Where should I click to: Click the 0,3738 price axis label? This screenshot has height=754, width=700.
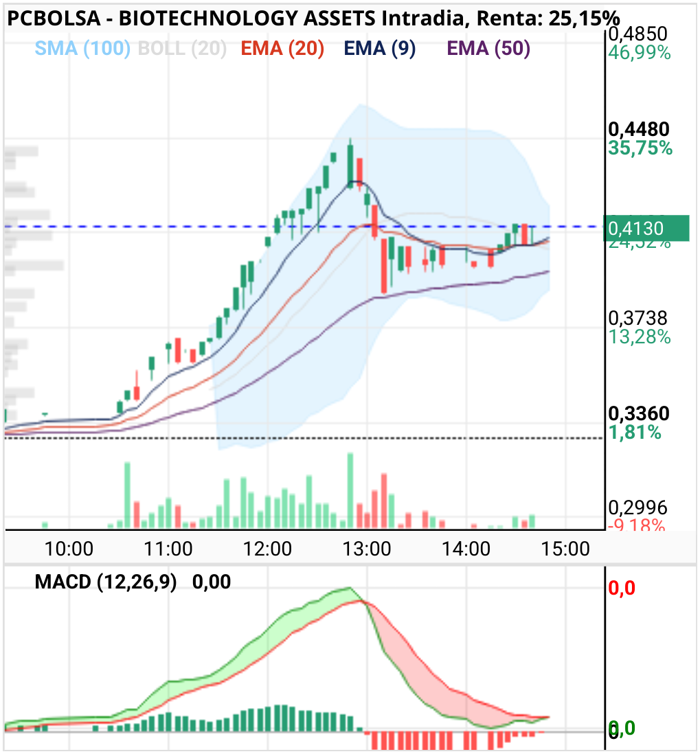[637, 318]
